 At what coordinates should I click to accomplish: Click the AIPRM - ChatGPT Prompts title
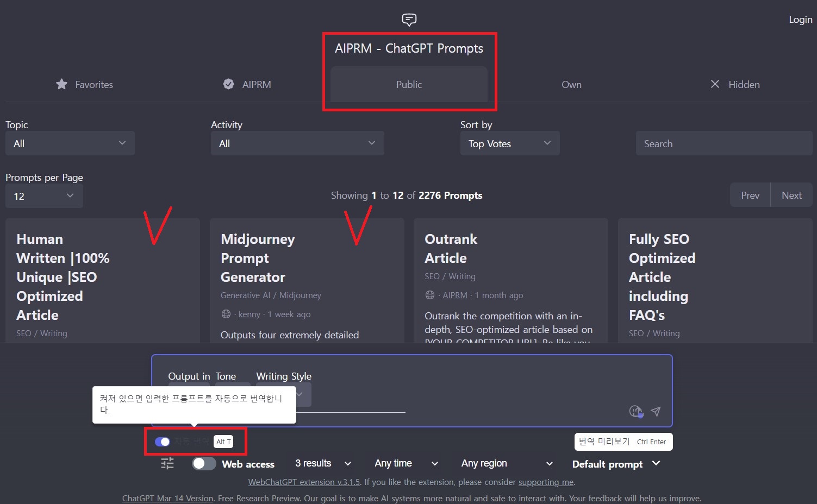pos(409,48)
